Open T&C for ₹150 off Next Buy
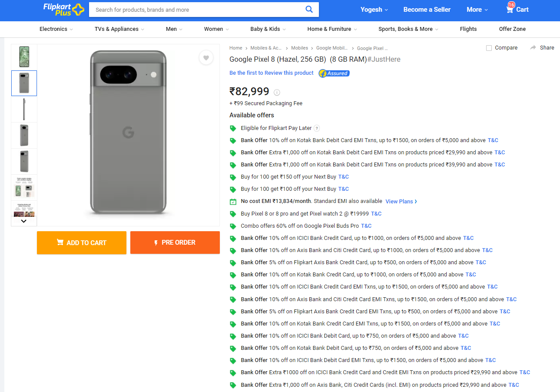Screen dimensions: 560x392 tap(344, 177)
